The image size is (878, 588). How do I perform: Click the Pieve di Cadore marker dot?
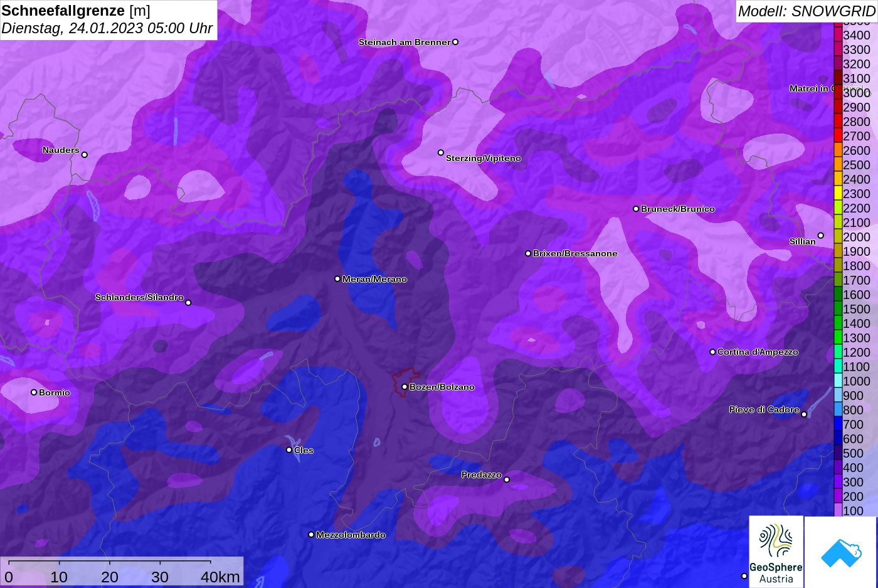point(804,414)
